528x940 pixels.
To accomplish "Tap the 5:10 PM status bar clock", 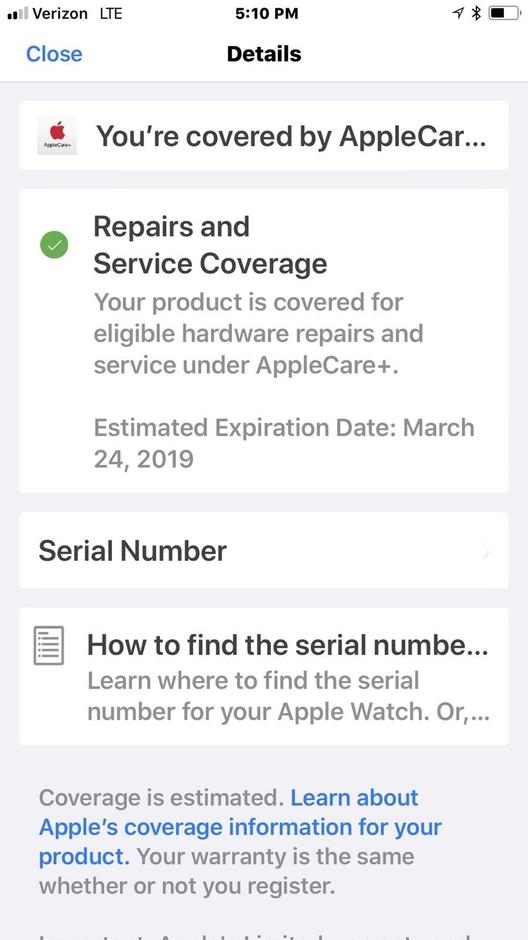I will 267,13.
